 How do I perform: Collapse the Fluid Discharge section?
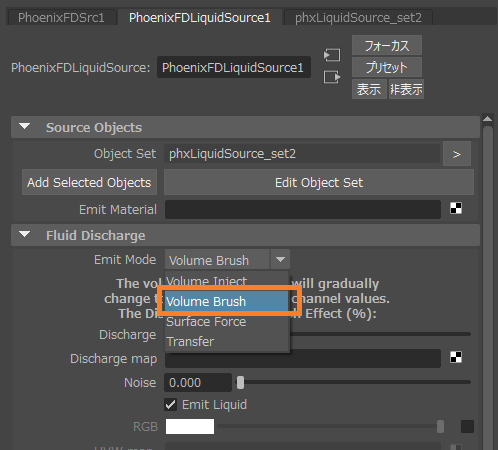pos(24,235)
